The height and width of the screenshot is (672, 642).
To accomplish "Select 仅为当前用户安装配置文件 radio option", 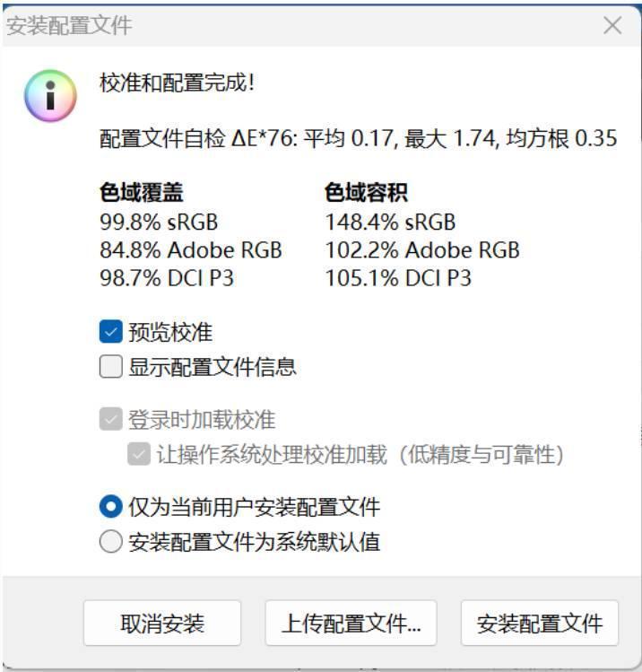I will pos(111,507).
